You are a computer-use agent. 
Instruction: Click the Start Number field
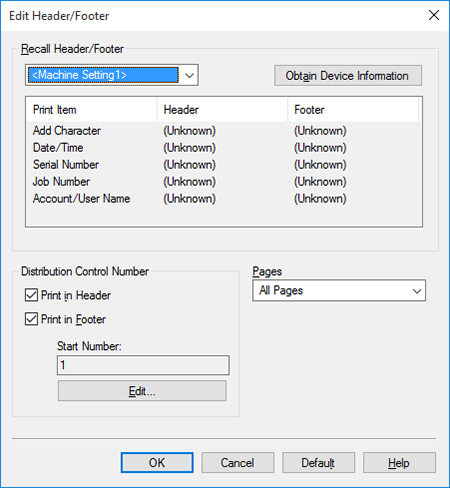point(143,365)
